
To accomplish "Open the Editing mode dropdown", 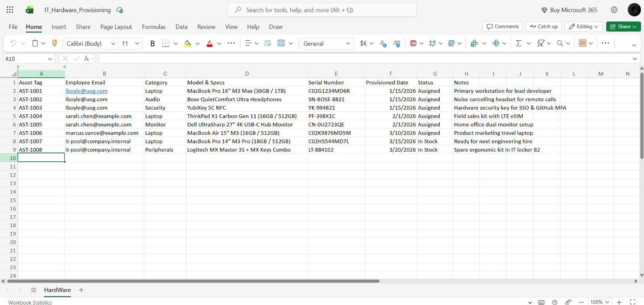I will coord(584,26).
